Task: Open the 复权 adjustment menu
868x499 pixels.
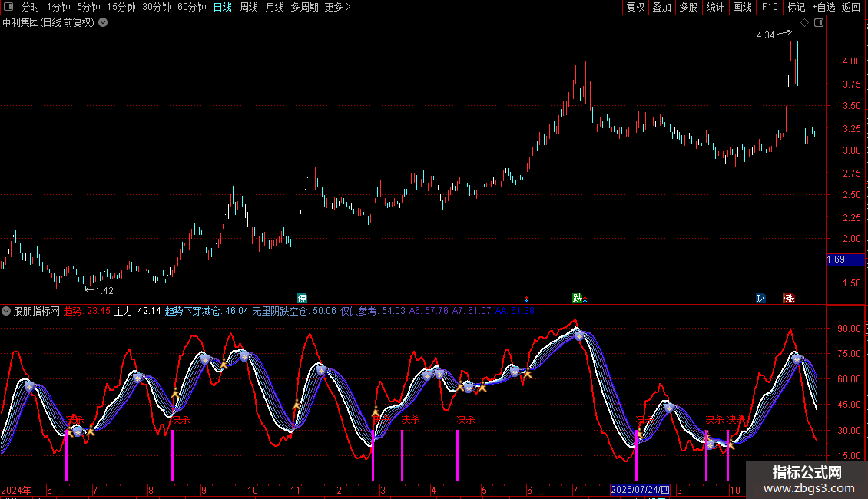Action: [x=635, y=7]
